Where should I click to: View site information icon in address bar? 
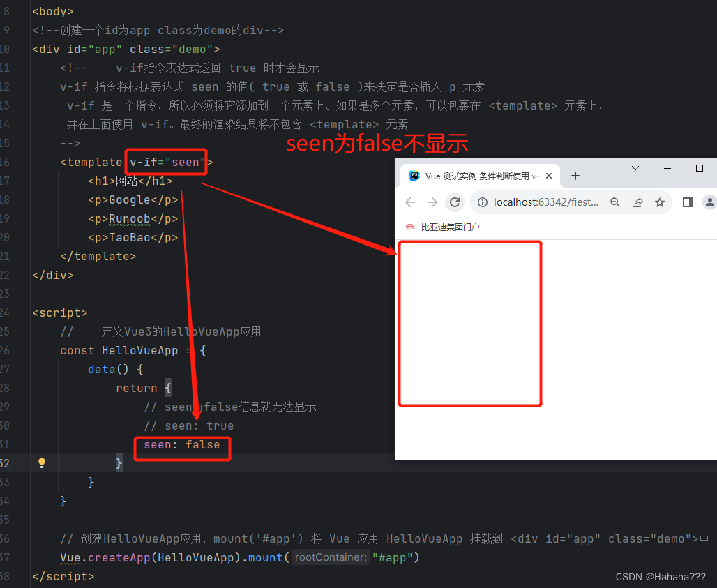coord(483,202)
